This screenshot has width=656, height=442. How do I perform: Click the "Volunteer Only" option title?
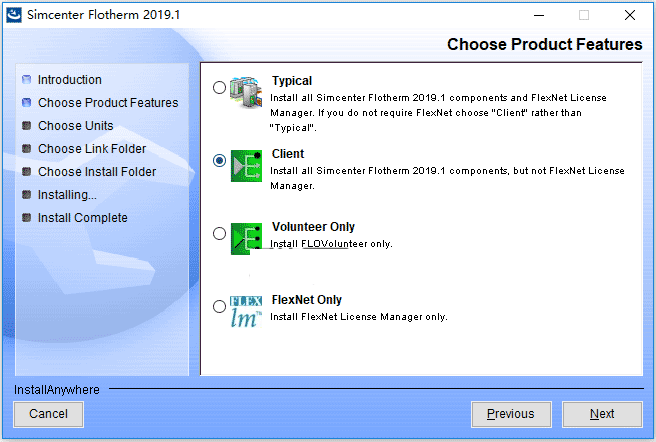click(x=313, y=227)
